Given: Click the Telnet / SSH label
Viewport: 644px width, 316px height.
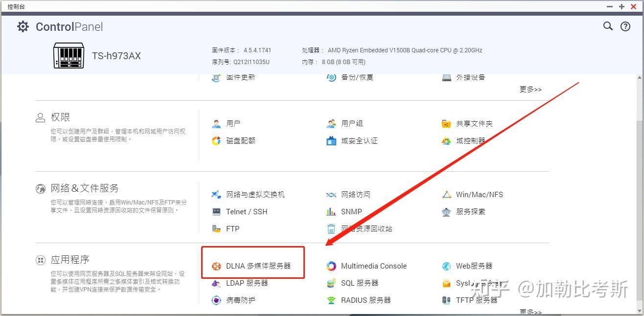Looking at the screenshot, I should click(x=247, y=212).
